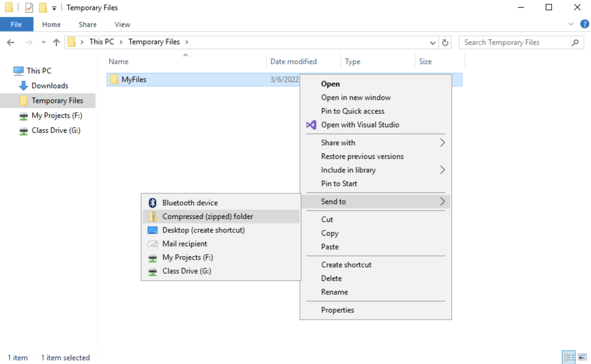This screenshot has width=591, height=364.
Task: Open the Explorer help icon
Action: [x=584, y=24]
